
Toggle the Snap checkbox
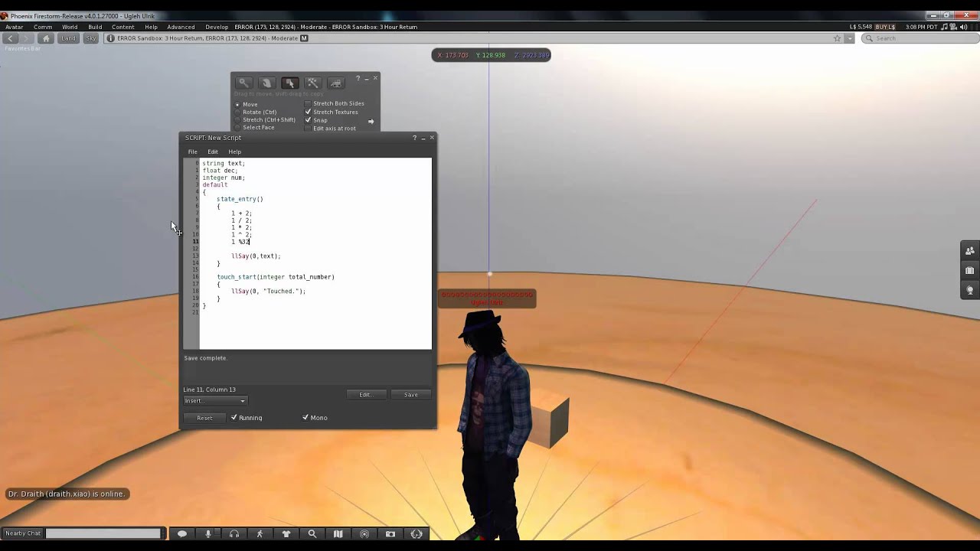[316, 120]
